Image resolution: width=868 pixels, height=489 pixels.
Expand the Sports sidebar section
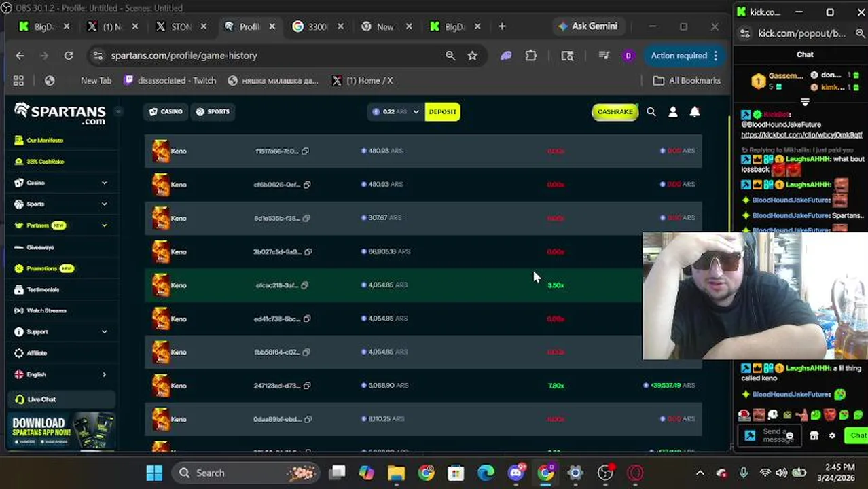click(x=104, y=204)
